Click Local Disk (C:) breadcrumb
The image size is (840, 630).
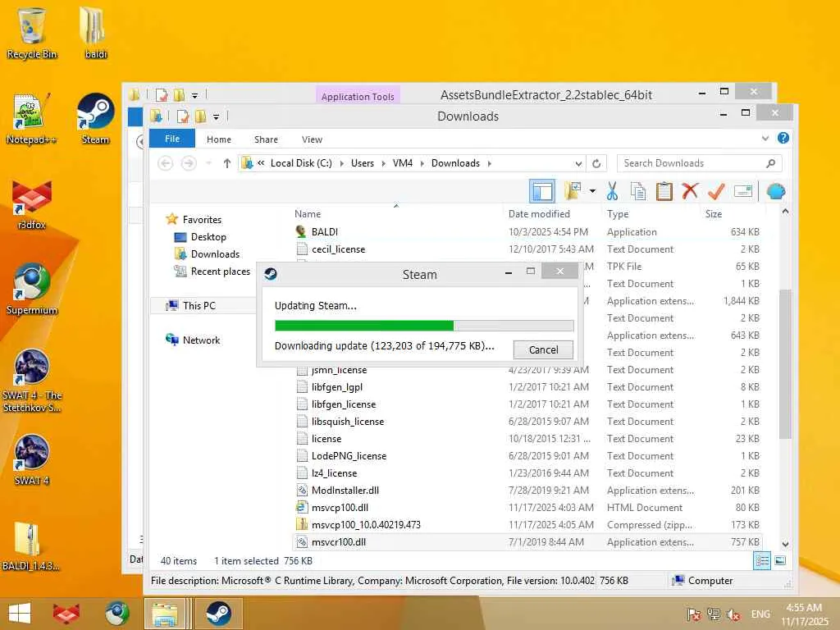[x=301, y=163]
